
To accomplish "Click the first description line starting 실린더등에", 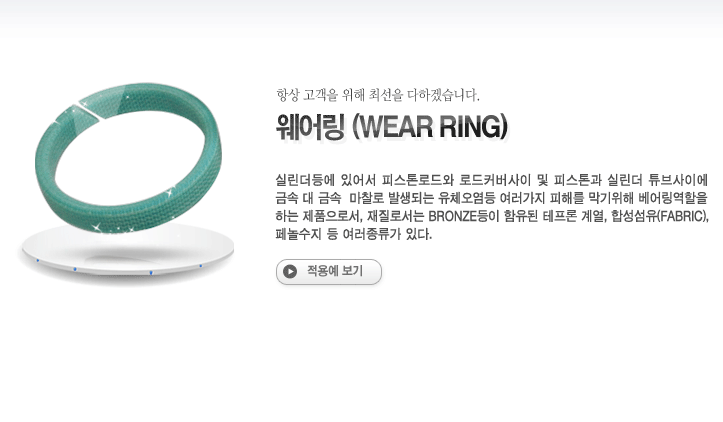I will click(491, 179).
